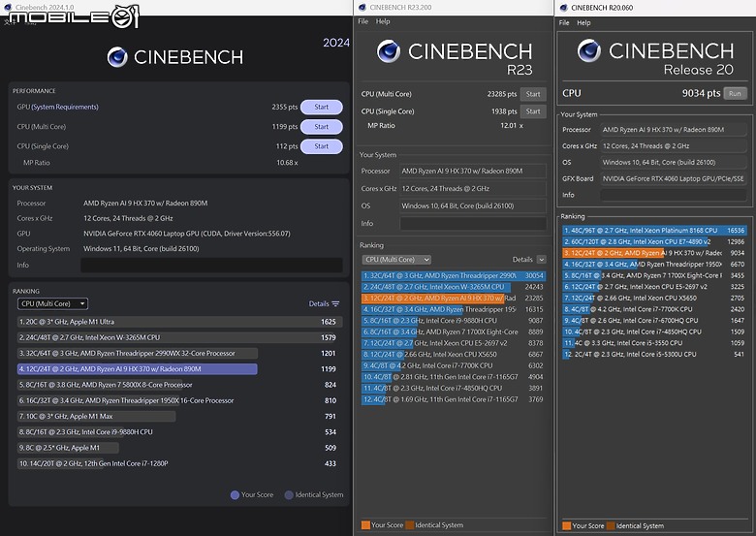Select orange Ryzen AI 9 HX 370 row in R23

454,299
